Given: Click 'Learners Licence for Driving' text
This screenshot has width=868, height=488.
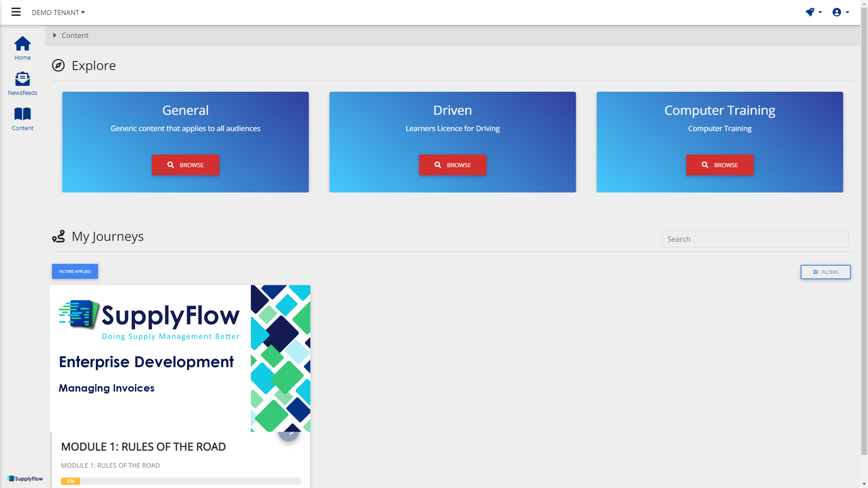Looking at the screenshot, I should 453,128.
